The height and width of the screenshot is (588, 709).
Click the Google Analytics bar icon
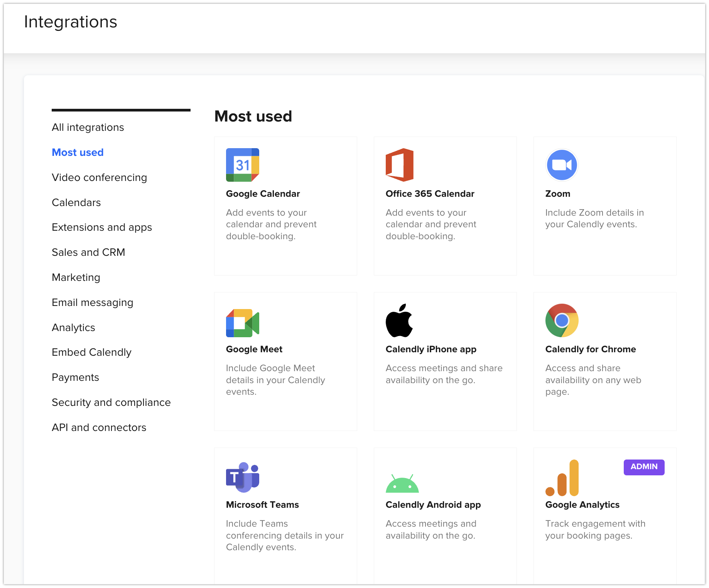click(562, 478)
